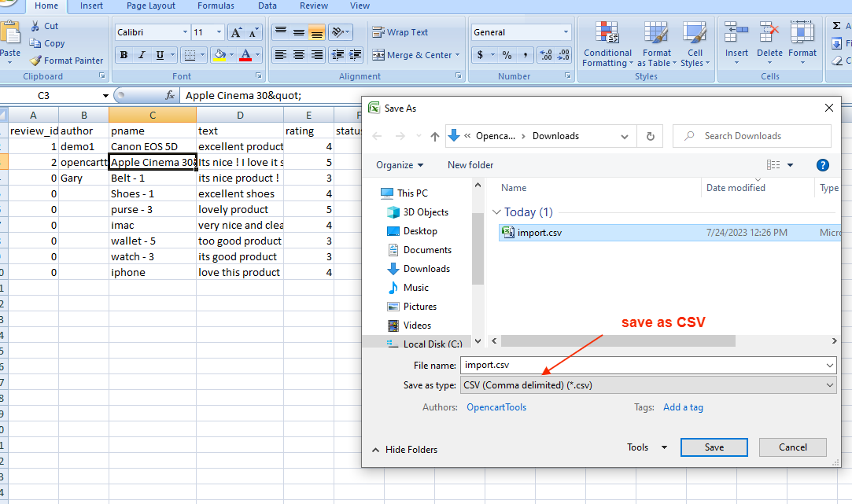Screen dimensions: 852x504
Task: Decrease the cell indent
Action: click(337, 55)
